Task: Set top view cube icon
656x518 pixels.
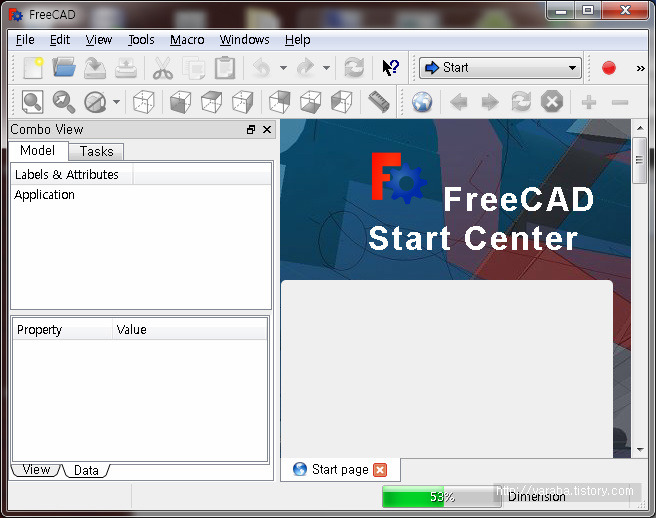Action: (x=212, y=102)
